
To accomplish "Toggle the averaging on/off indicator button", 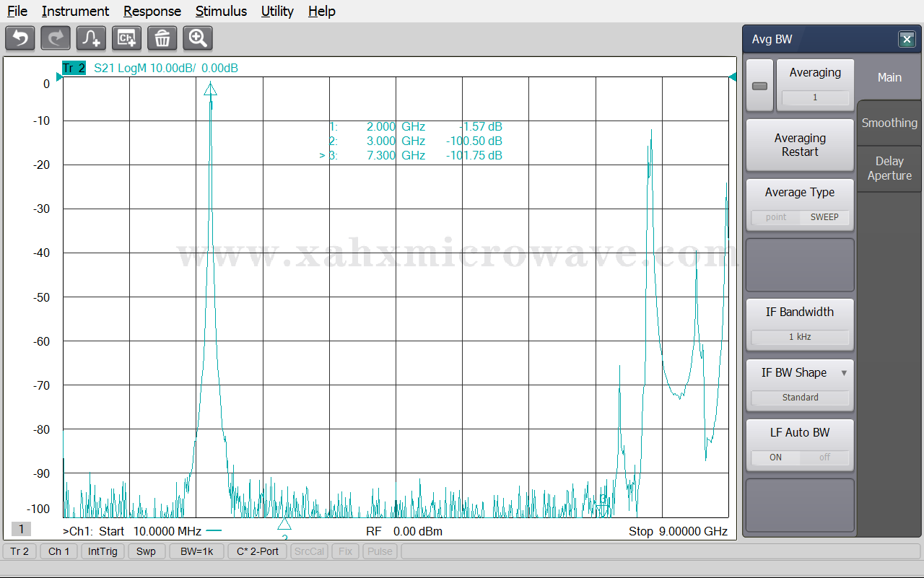I will [759, 86].
